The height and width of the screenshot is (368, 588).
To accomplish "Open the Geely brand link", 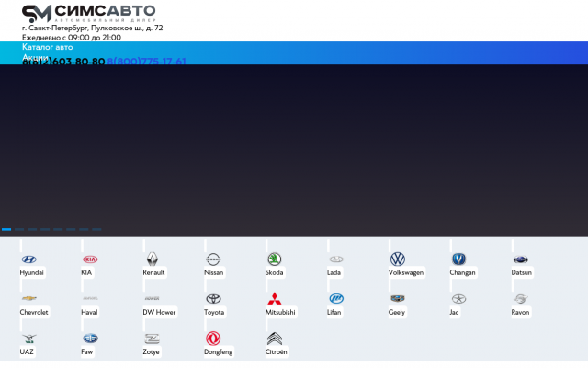I will pos(397,312).
